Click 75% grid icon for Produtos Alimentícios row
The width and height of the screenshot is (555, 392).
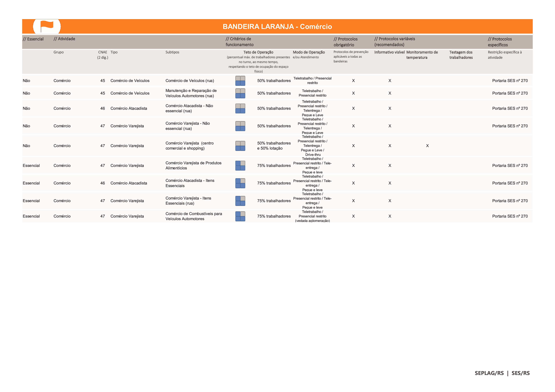click(240, 166)
